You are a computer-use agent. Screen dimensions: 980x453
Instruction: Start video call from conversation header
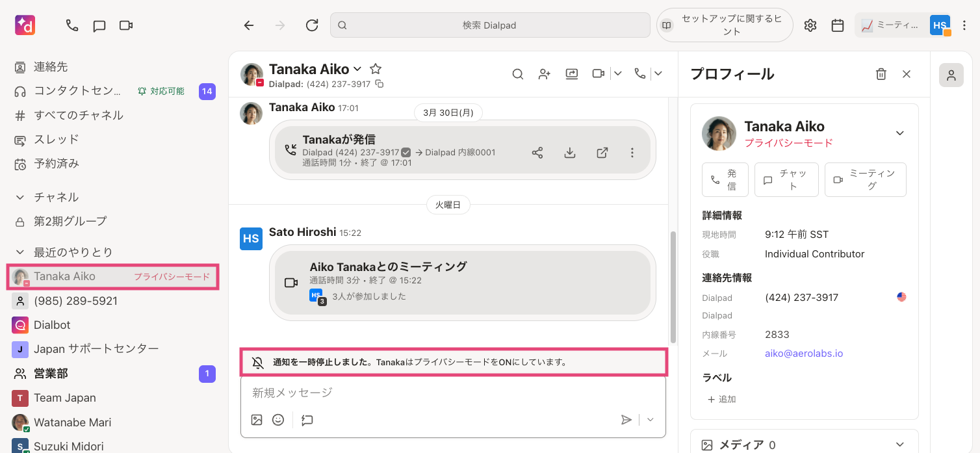pos(599,74)
